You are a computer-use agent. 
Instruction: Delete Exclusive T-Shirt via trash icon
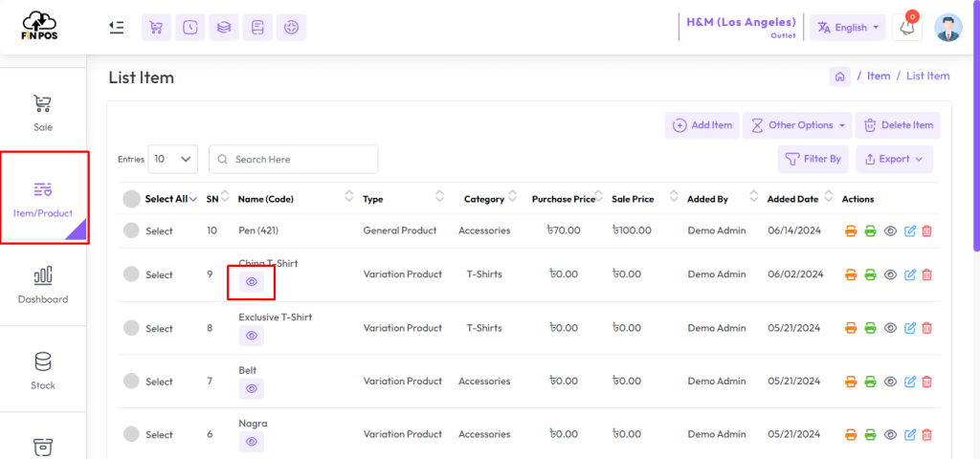926,328
